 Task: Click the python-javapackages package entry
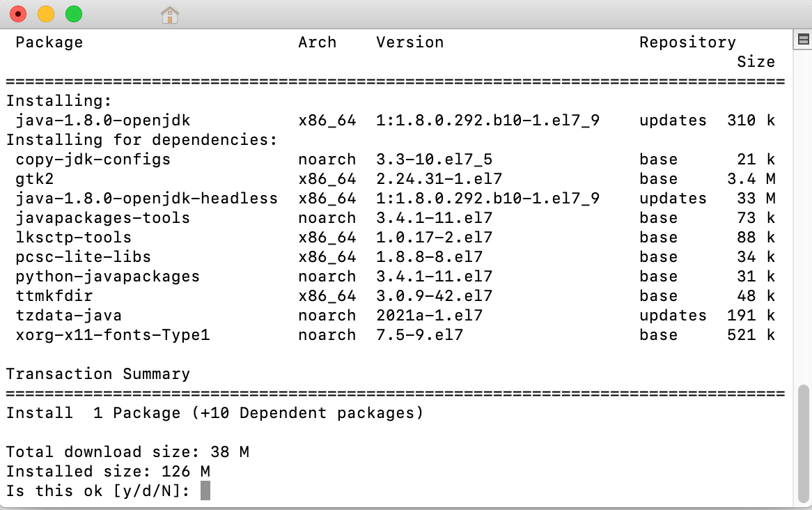tap(107, 277)
